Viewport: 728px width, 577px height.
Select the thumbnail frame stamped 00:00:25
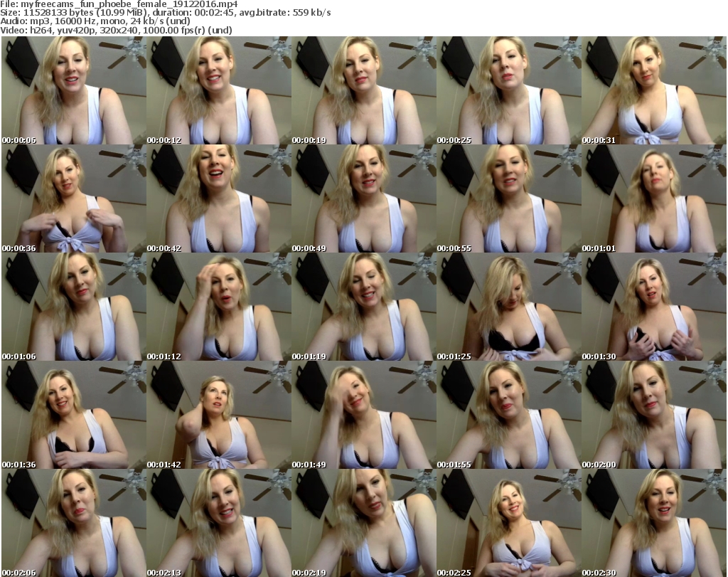click(509, 90)
